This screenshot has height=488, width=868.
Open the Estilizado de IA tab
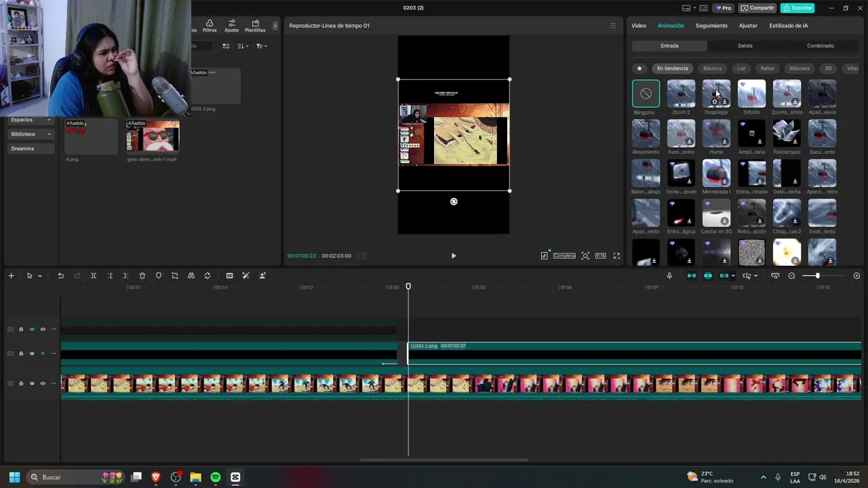pyautogui.click(x=789, y=26)
